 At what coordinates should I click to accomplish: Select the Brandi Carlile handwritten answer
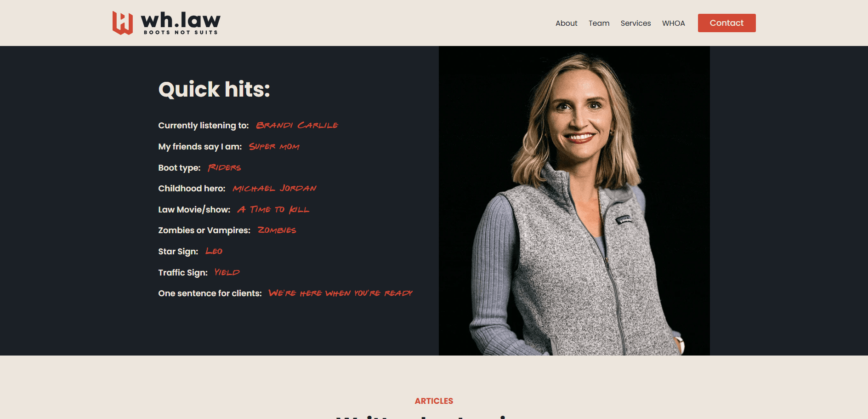[x=297, y=125]
